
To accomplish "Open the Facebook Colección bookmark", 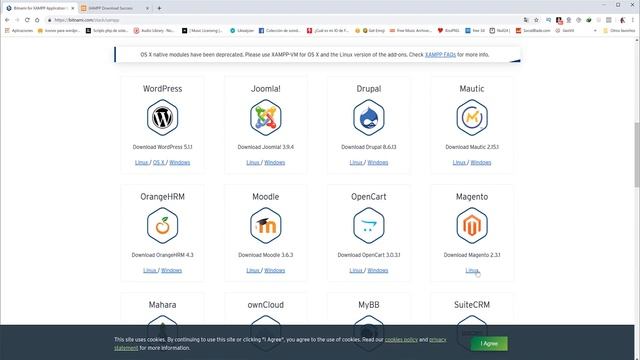I will click(x=280, y=31).
